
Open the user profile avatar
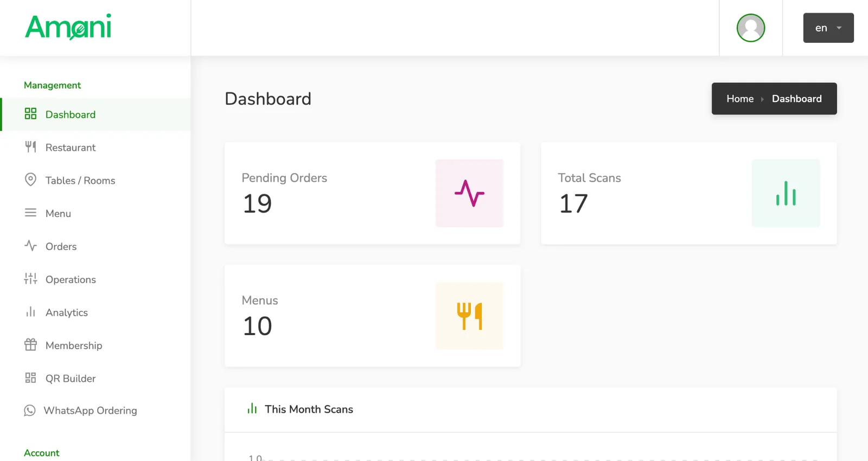(x=751, y=28)
